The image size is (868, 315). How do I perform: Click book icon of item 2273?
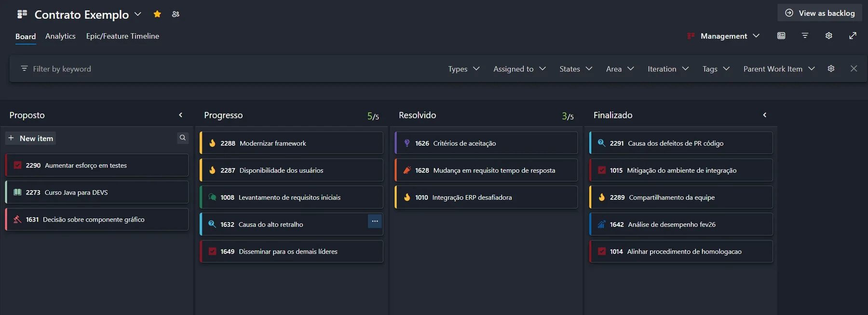(x=18, y=192)
